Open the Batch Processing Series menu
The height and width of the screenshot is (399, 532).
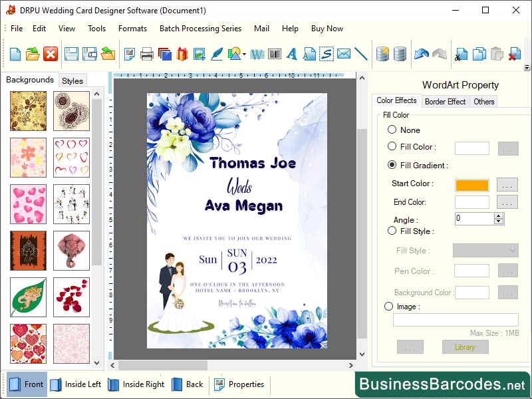(x=200, y=29)
